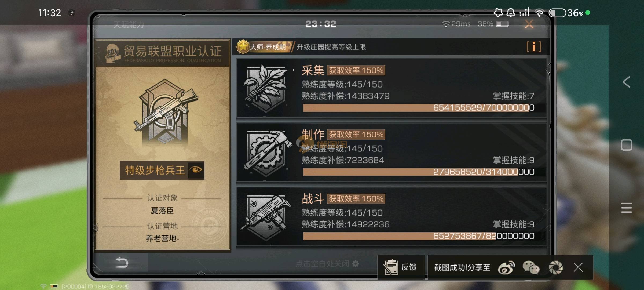The width and height of the screenshot is (644, 290).
Task: Open Android recent apps menu lines
Action: tap(627, 208)
